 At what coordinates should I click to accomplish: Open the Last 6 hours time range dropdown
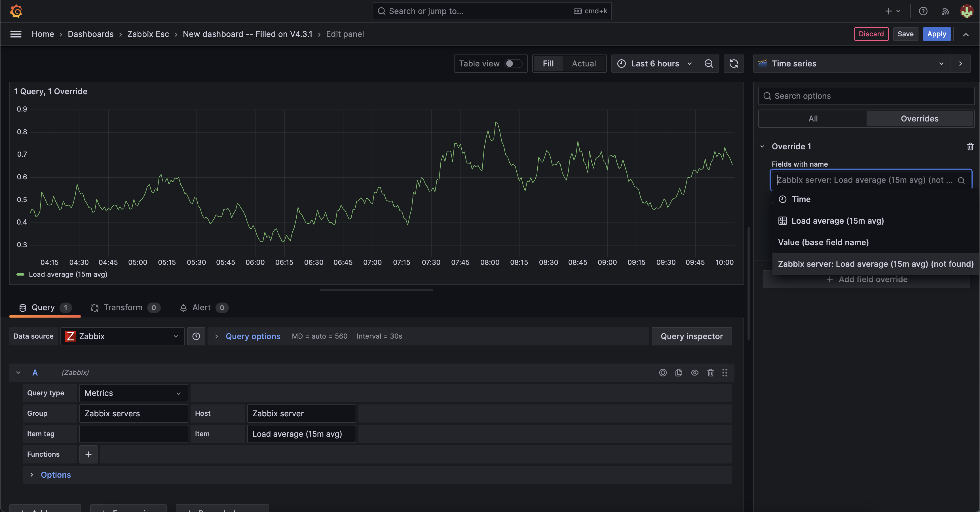pyautogui.click(x=654, y=64)
